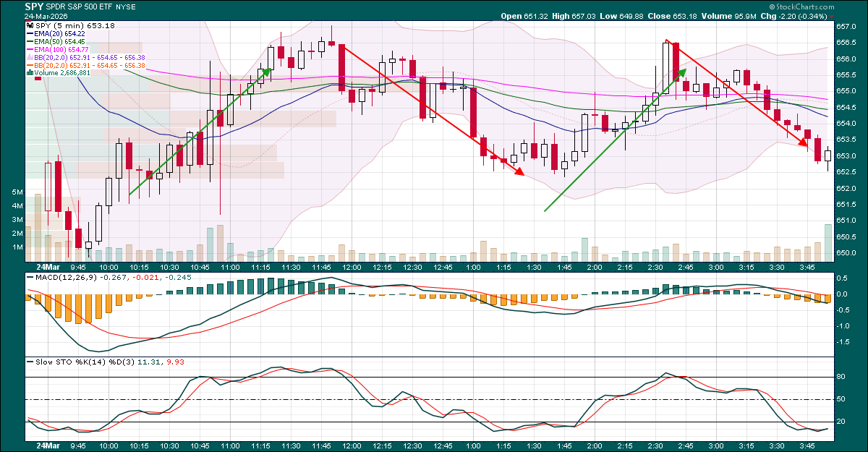
Task: Click the 657.0 price axis label
Action: (x=846, y=26)
